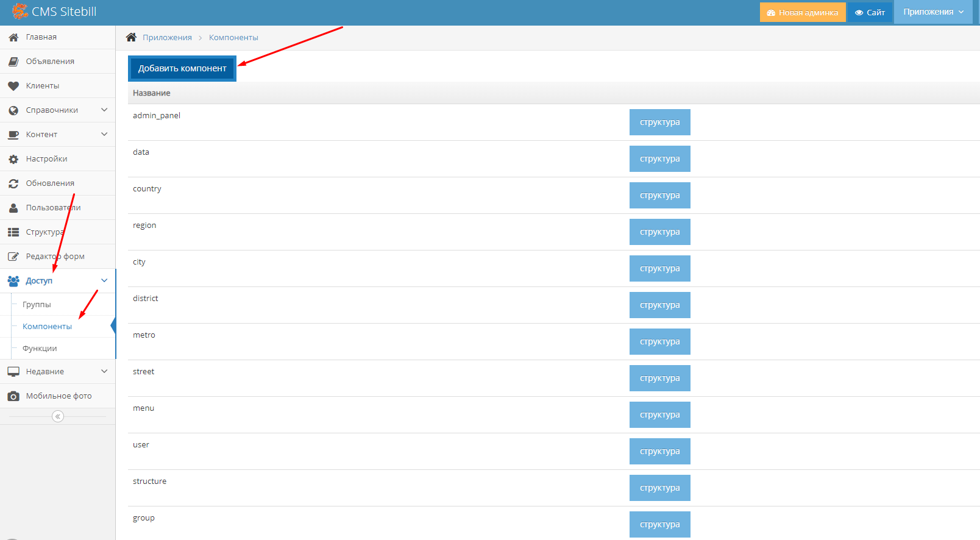Viewport: 980px width, 540px height.
Task: Open структура for data
Action: (660, 159)
